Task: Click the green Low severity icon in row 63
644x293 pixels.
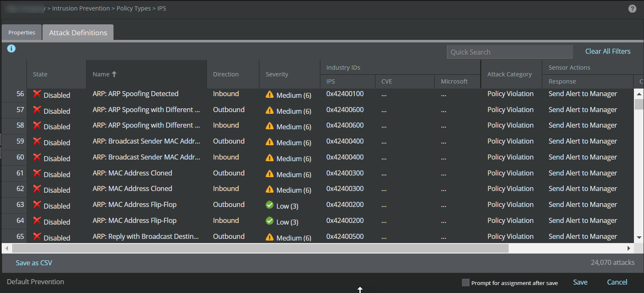Action: coord(269,205)
